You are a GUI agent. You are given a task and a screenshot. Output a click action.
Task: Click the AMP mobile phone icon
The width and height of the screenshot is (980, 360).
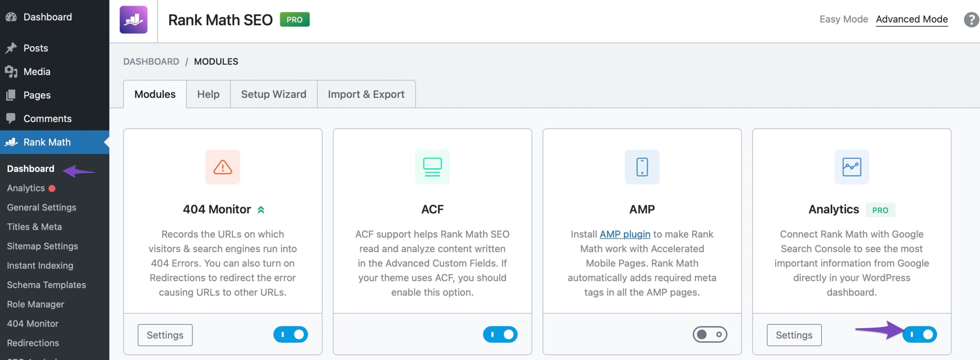(x=642, y=167)
